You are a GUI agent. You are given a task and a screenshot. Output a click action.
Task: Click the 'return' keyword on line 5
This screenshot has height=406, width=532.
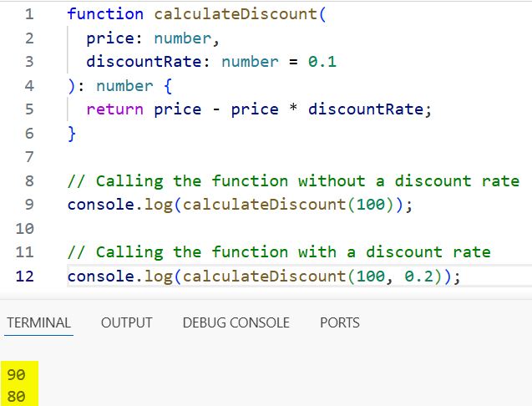pyautogui.click(x=114, y=109)
